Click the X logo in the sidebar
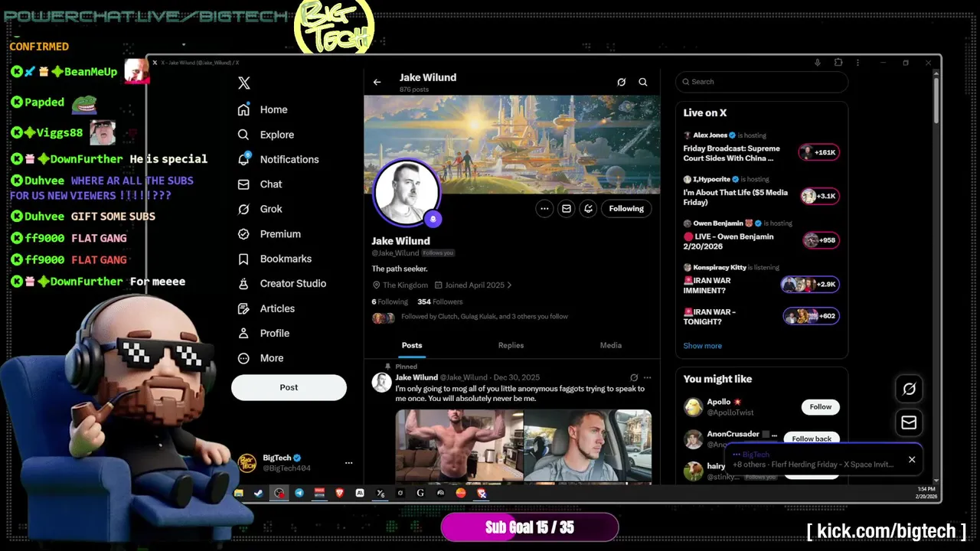Viewport: 980px width, 551px height. pos(243,83)
